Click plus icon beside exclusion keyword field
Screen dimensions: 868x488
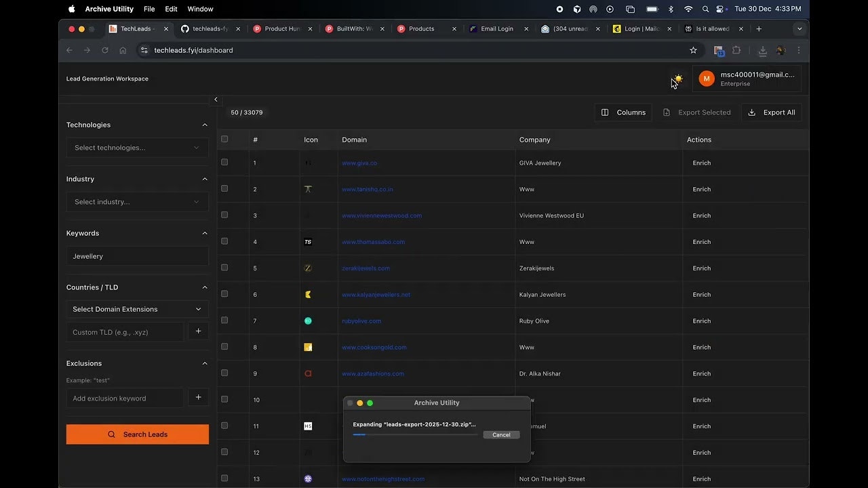(x=198, y=398)
